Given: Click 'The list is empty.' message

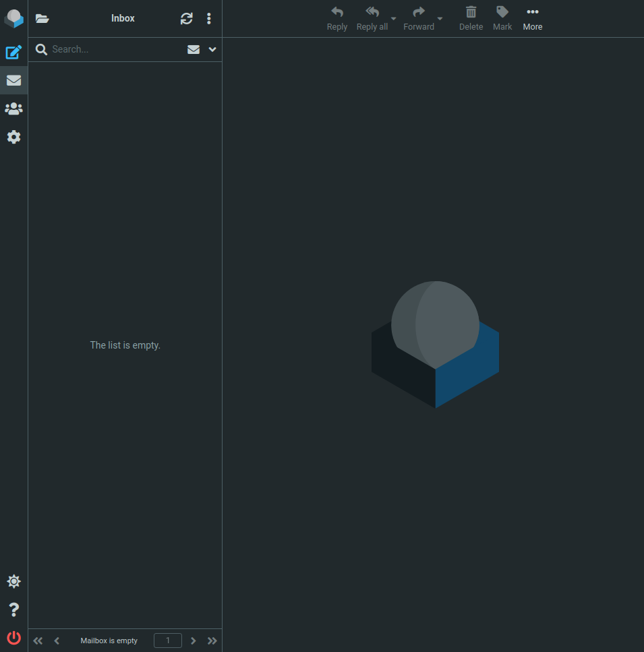Looking at the screenshot, I should pos(125,345).
